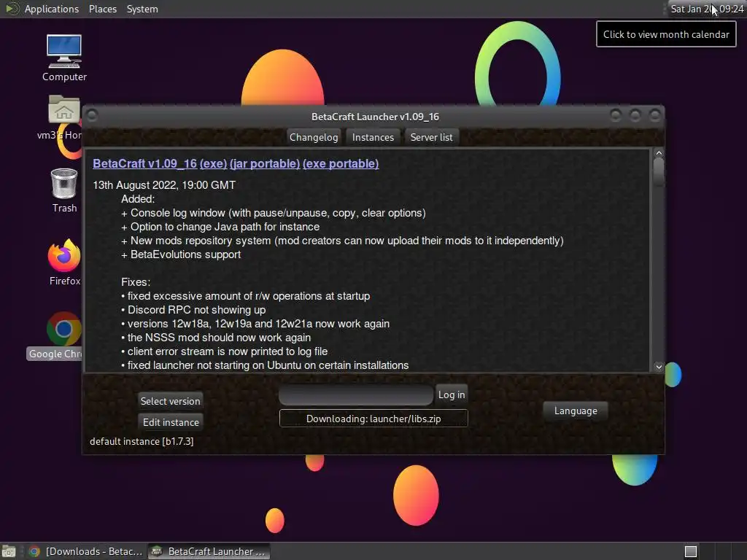This screenshot has height=560, width=747.
Task: Open the Language button
Action: coord(576,411)
